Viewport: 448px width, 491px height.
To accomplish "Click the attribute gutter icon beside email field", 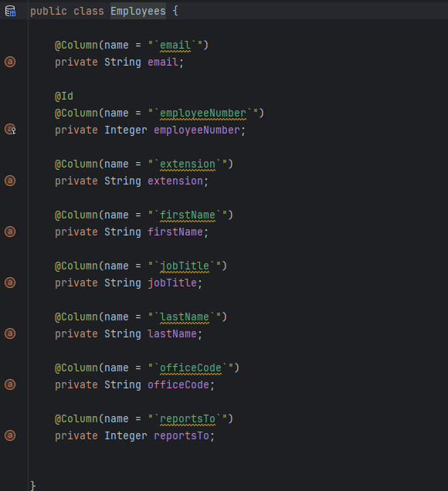I will [x=10, y=62].
